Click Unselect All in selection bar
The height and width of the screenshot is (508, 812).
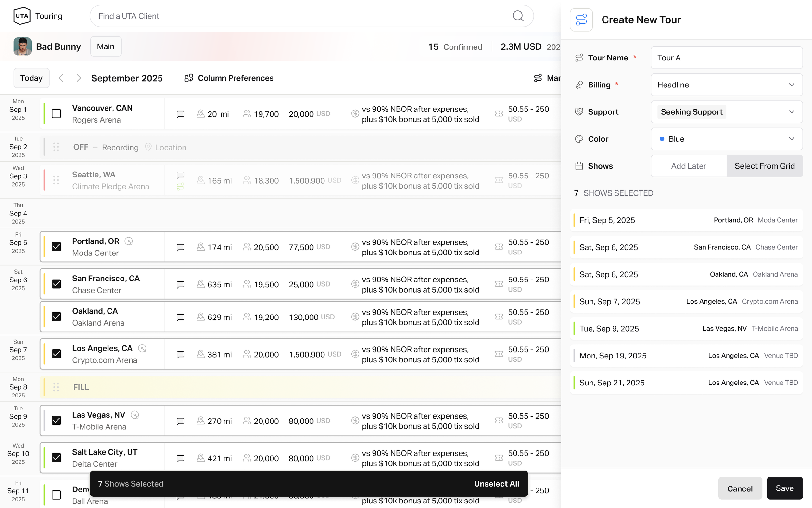(496, 484)
